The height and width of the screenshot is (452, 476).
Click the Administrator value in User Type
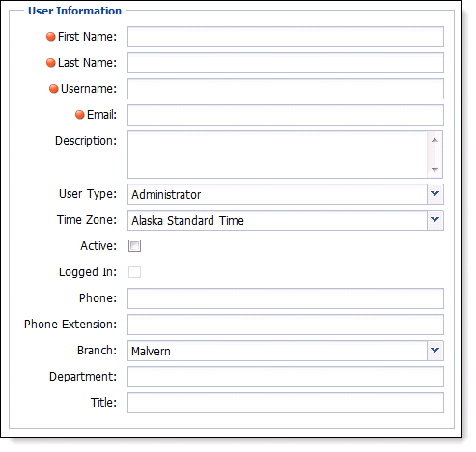(166, 195)
